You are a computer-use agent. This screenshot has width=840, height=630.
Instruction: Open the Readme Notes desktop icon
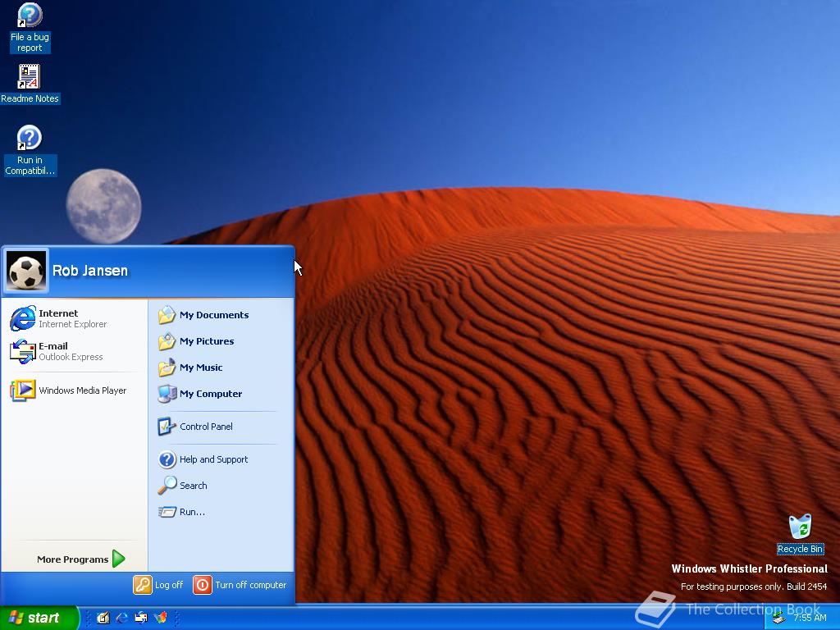coord(30,84)
